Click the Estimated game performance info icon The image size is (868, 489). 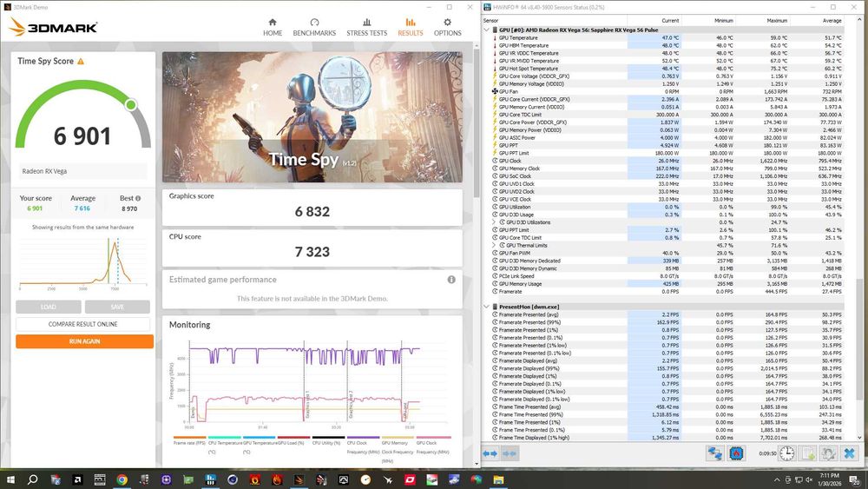click(451, 280)
